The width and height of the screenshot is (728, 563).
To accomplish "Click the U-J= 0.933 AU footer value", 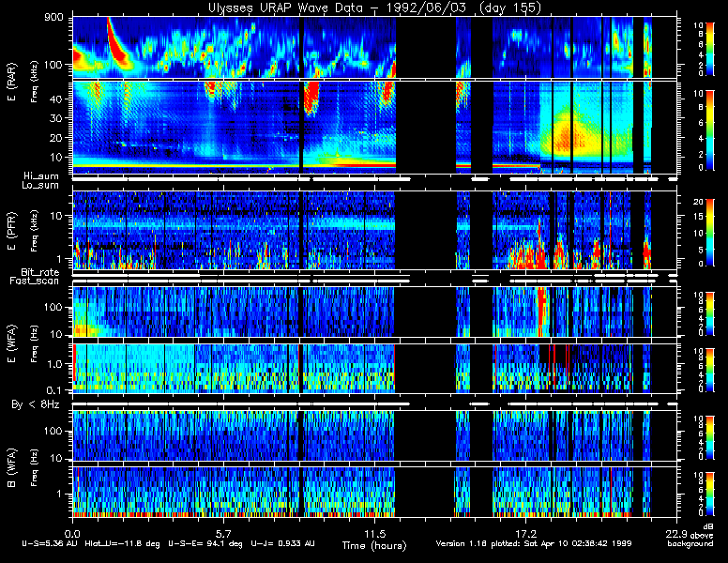I will coord(282,543).
